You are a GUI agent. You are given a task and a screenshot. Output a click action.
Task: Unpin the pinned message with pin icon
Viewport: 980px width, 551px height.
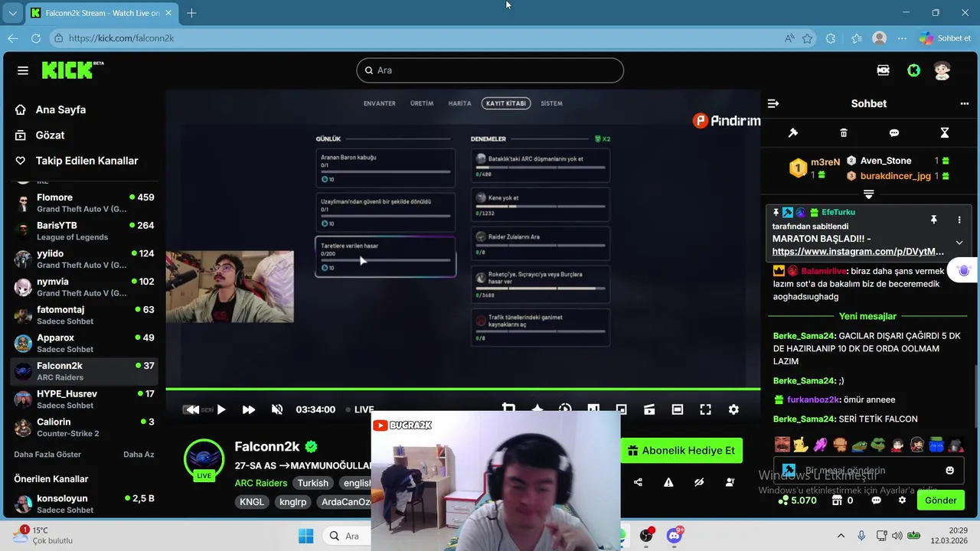[x=933, y=220]
